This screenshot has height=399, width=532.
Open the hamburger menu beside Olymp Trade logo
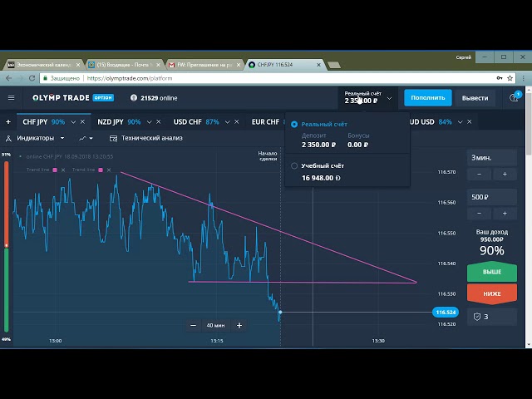pyautogui.click(x=11, y=97)
